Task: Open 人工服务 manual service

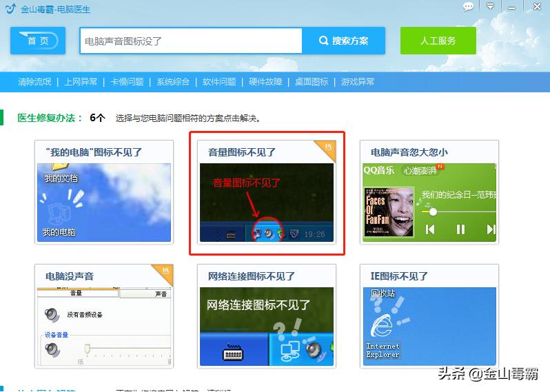Action: point(438,41)
